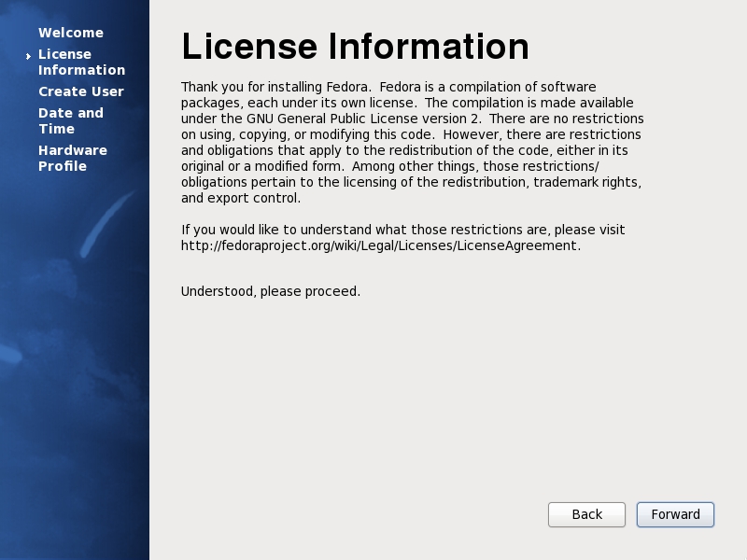Choose Date and Time sidebar step
This screenshot has width=747, height=560.
tap(71, 121)
